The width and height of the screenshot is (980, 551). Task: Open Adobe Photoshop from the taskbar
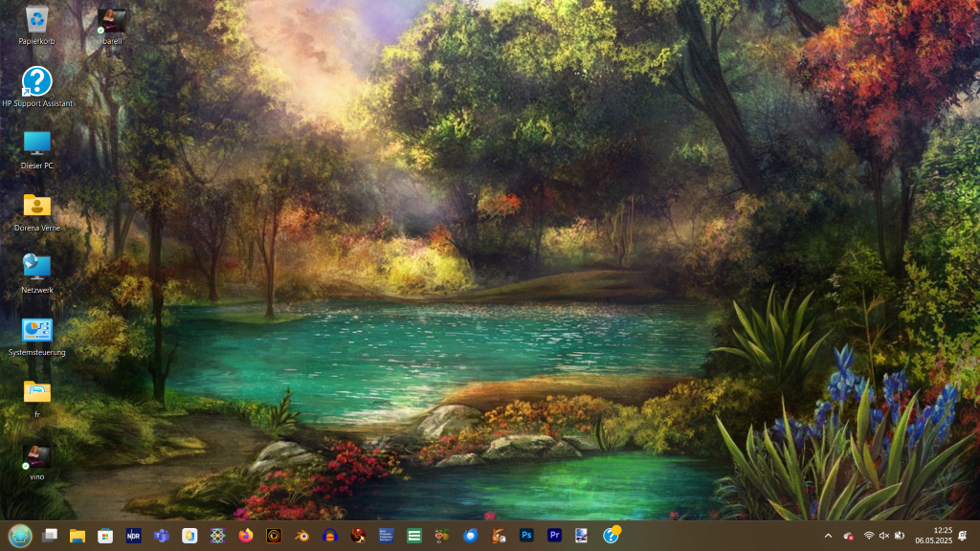(526, 536)
